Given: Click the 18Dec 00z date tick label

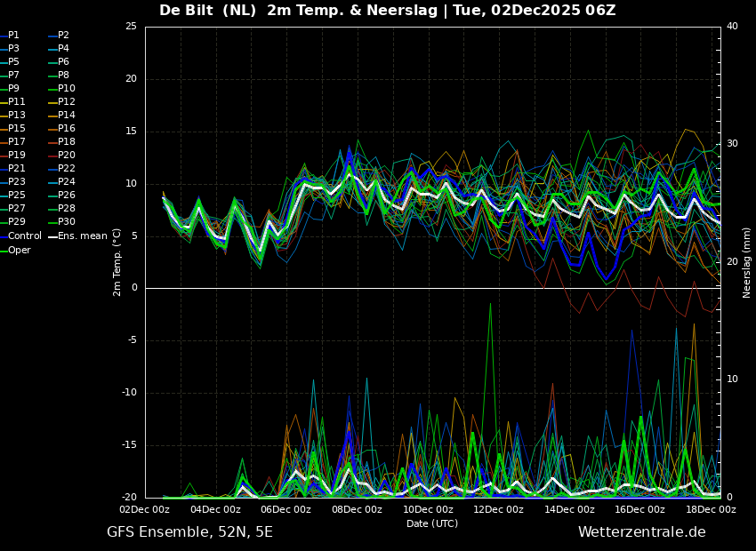Looking at the screenshot, I should point(711,509).
